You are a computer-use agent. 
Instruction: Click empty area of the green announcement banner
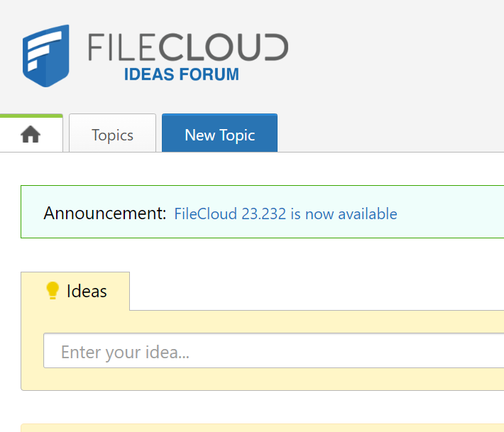click(x=450, y=212)
